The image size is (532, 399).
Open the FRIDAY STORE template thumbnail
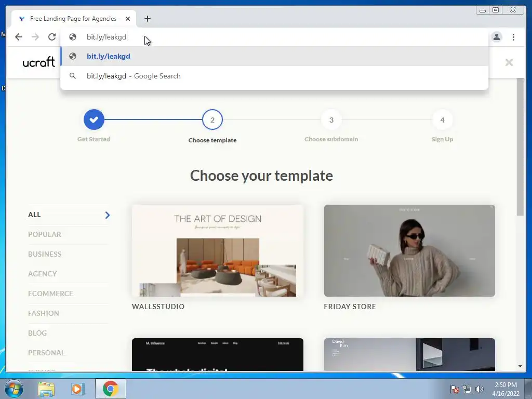[x=409, y=250]
